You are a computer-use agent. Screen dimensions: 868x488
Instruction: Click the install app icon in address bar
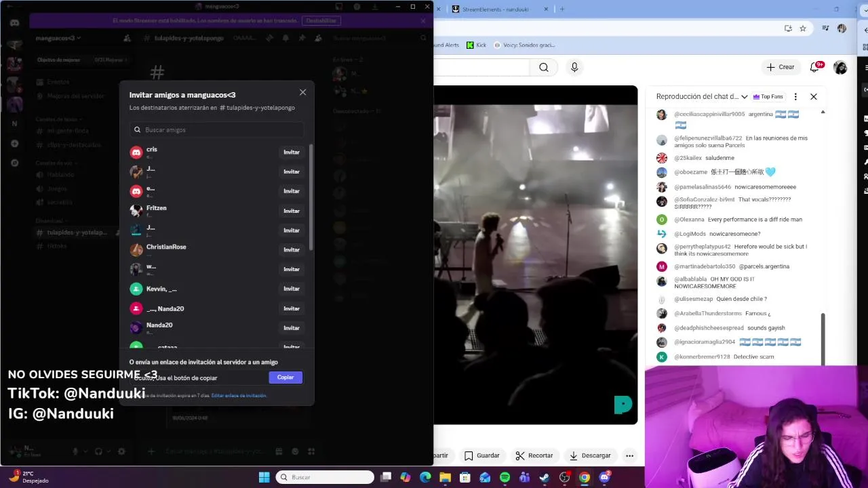coord(788,28)
